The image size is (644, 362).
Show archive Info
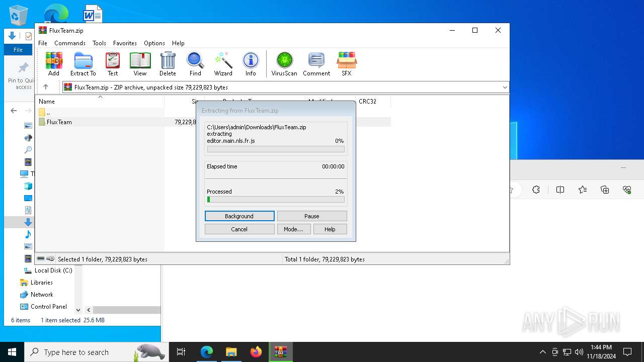(251, 64)
